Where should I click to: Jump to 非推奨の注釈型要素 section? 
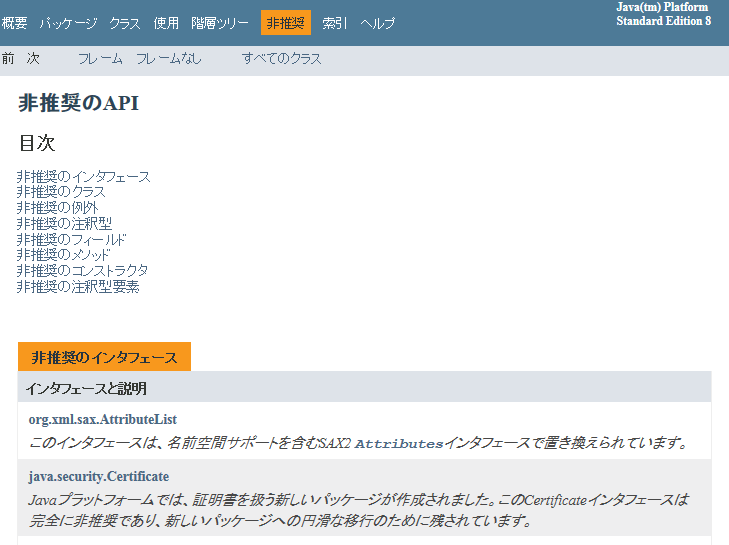[78, 286]
